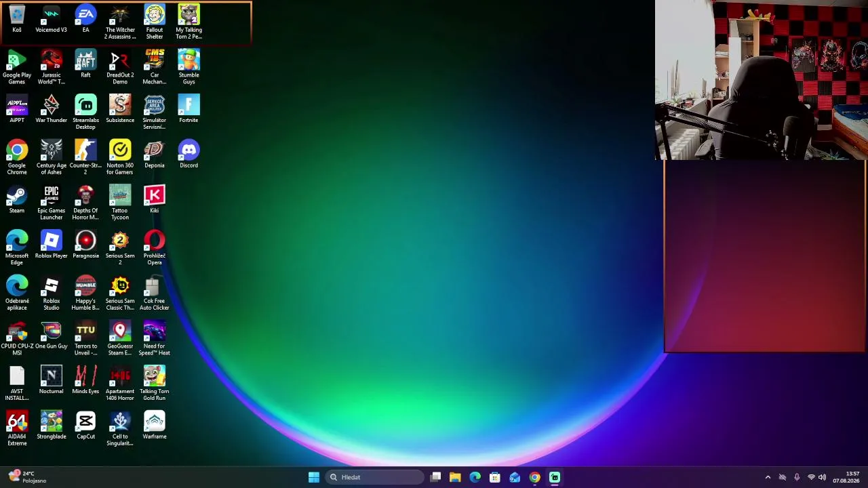Select the Tattoo Tycoon icon
Image resolution: width=868 pixels, height=488 pixels.
120,203
